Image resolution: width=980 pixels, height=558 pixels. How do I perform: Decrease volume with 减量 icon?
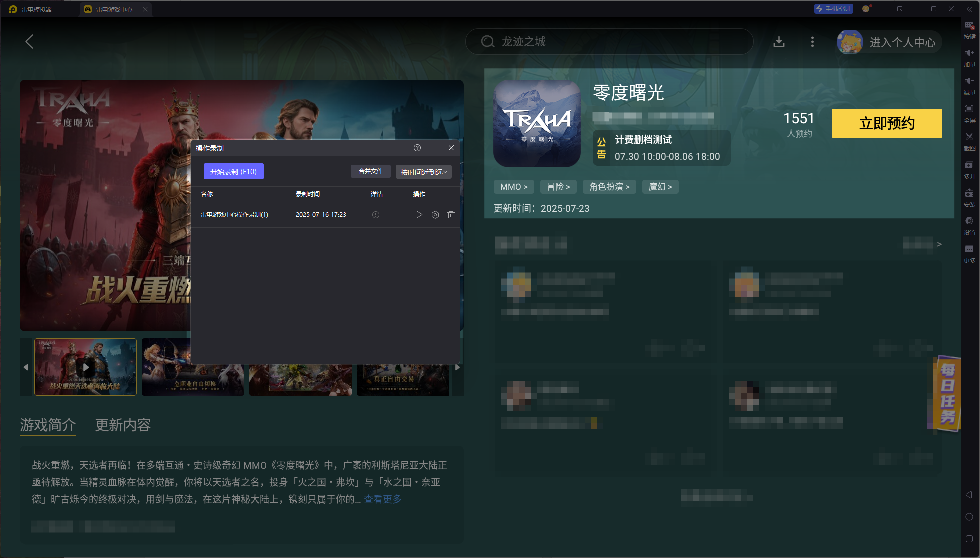tap(969, 86)
